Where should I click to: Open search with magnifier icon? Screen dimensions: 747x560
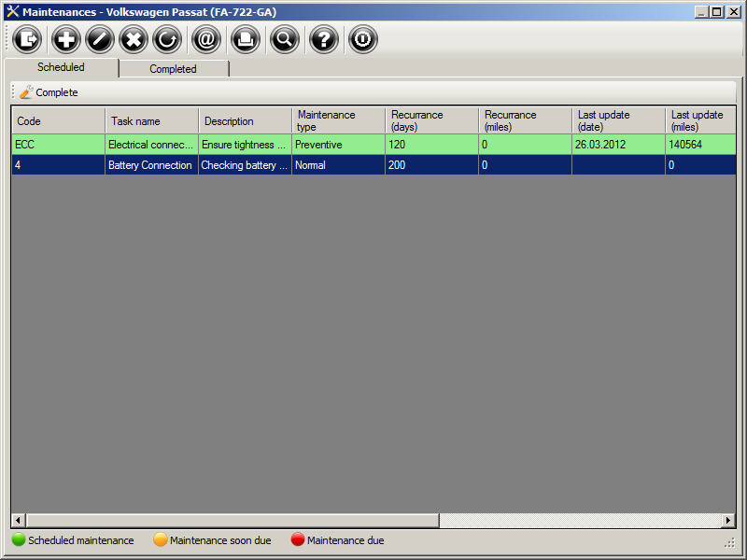284,39
